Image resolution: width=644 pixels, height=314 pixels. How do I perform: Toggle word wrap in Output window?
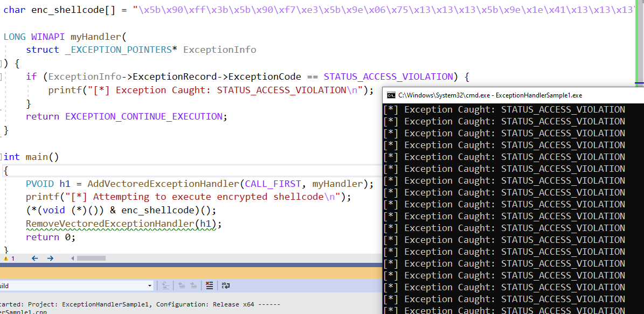(225, 285)
